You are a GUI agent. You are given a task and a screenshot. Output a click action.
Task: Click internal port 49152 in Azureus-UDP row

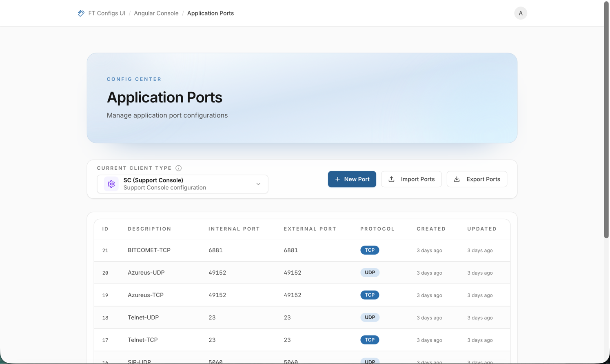(x=217, y=273)
